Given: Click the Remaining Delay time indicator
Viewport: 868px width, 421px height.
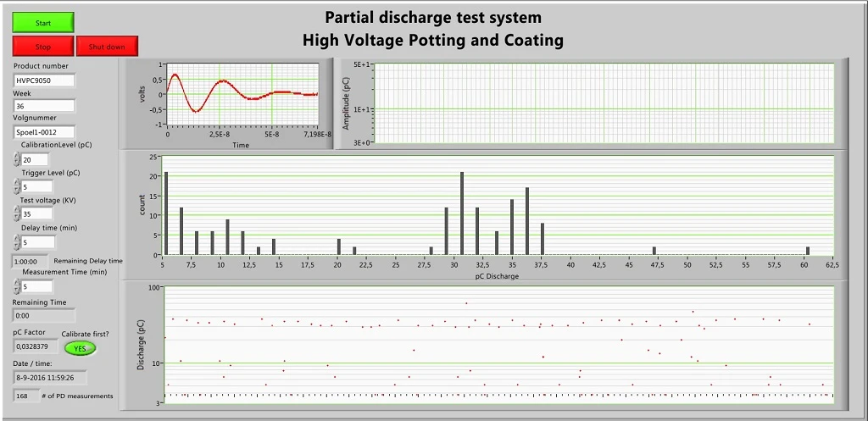Looking at the screenshot, I should (31, 261).
